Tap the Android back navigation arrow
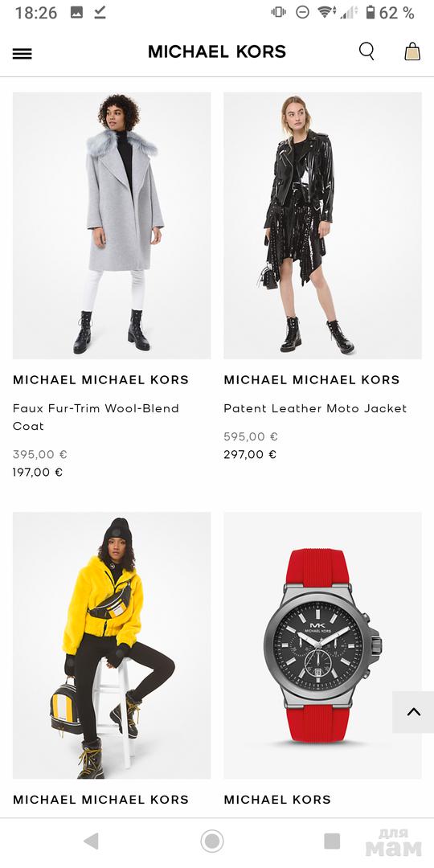Viewport: 434px width, 868px height. (x=92, y=841)
